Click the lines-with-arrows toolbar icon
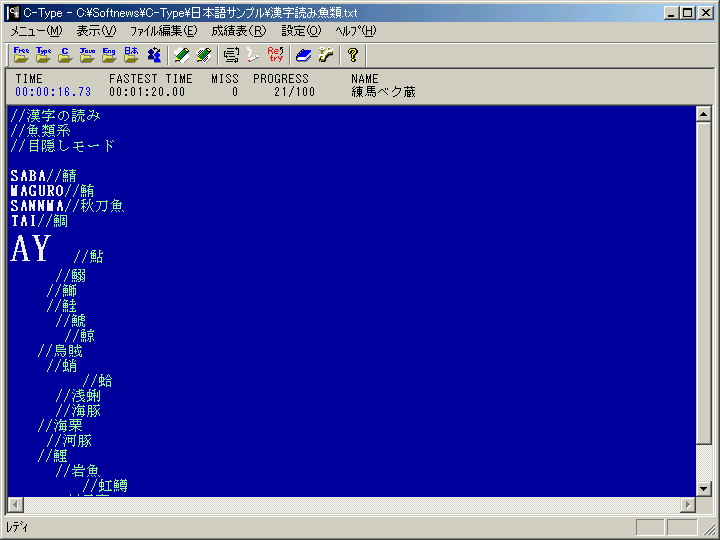 coord(231,55)
